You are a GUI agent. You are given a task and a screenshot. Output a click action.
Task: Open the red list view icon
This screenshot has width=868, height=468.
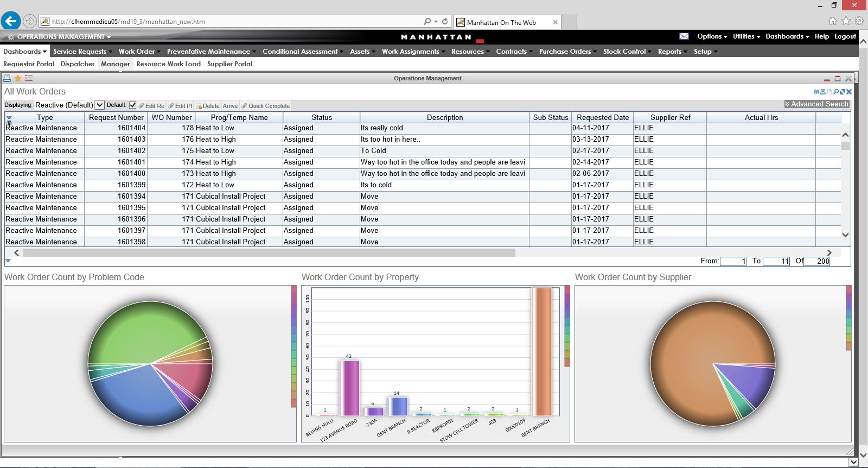[x=29, y=78]
